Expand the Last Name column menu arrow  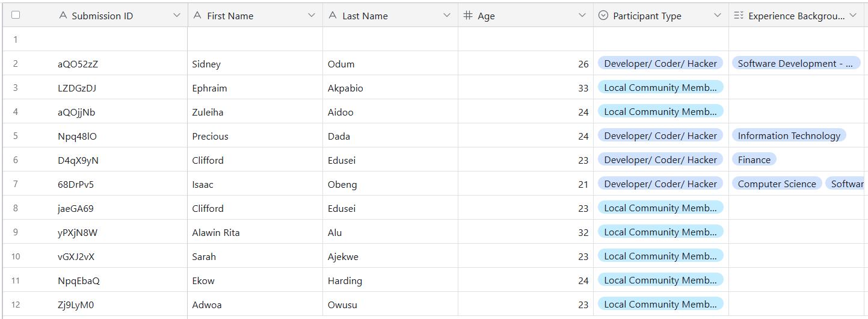point(447,16)
